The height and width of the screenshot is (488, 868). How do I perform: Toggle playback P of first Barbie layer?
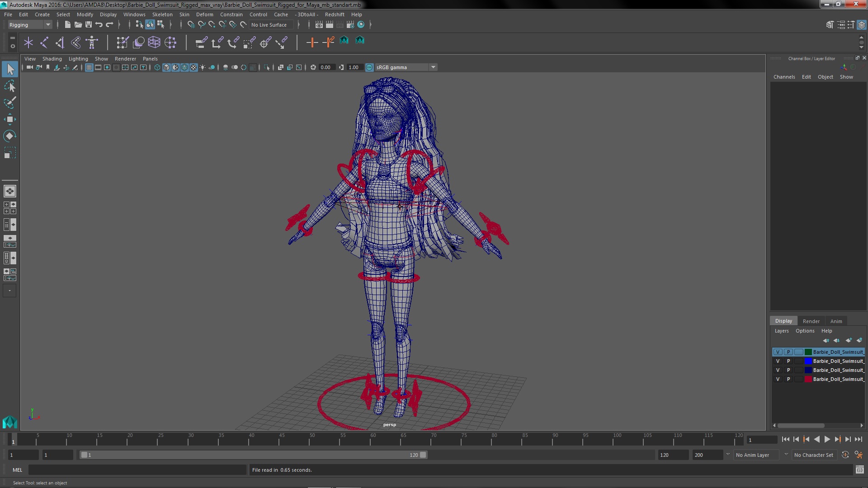(x=788, y=352)
